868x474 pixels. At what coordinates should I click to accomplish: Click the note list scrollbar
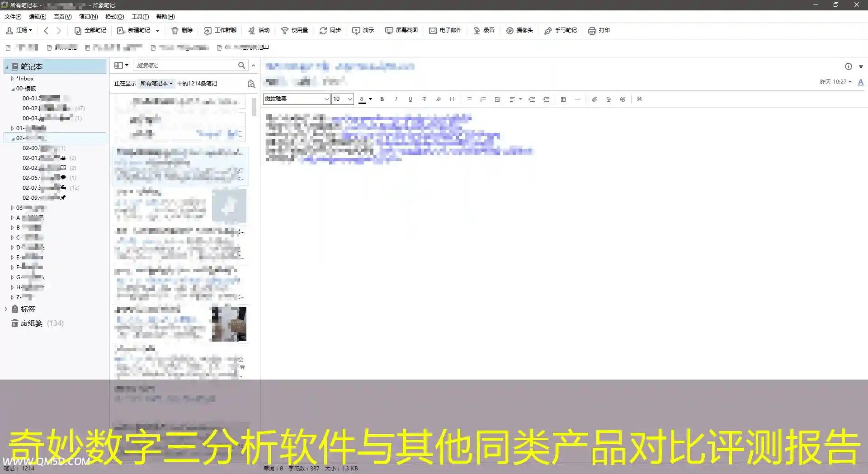point(254,107)
